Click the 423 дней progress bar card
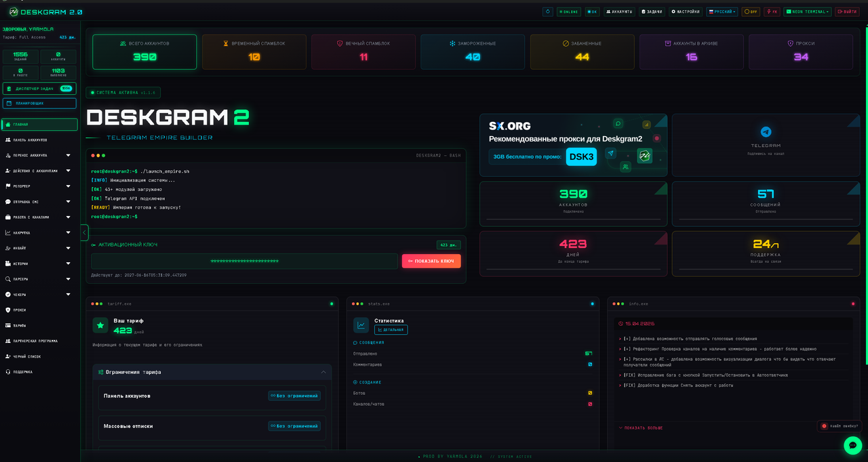The height and width of the screenshot is (462, 868). click(x=574, y=253)
